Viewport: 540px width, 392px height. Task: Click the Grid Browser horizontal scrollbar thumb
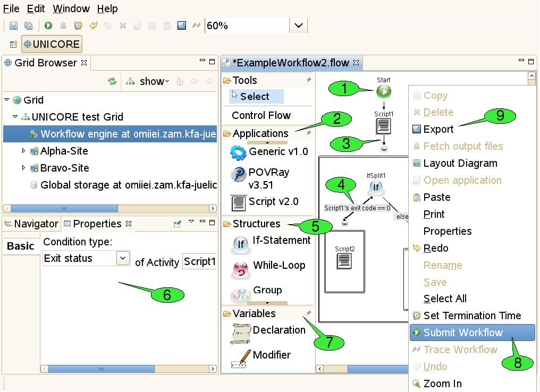[64, 208]
